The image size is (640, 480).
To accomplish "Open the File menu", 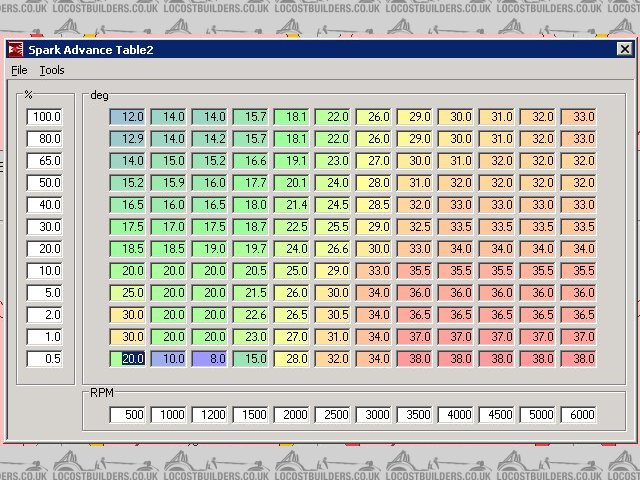I will (19, 71).
